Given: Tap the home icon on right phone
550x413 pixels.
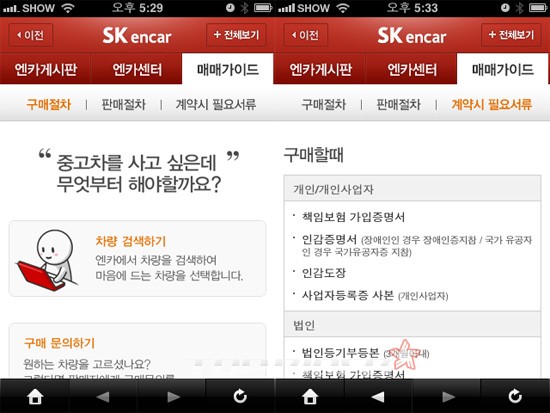Looking at the screenshot, I should tap(310, 397).
